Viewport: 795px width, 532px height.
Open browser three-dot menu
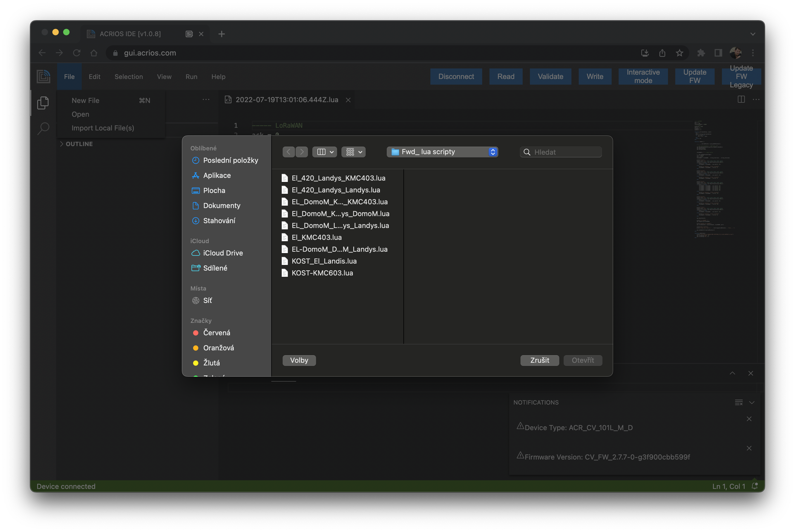[753, 53]
